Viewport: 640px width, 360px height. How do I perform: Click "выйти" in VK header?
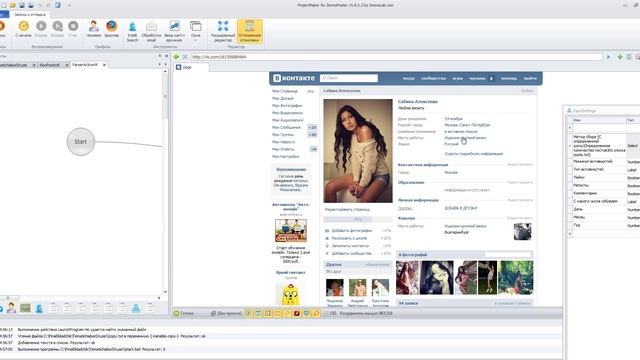[x=530, y=78]
